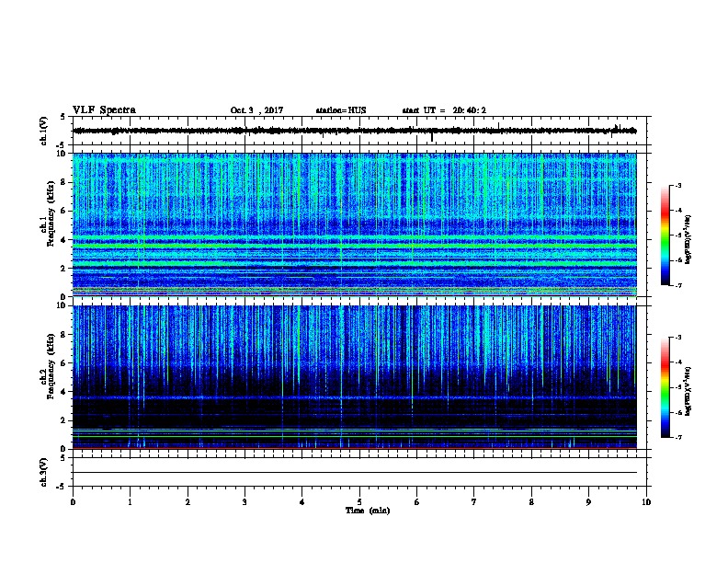Click the "10" label ending the time axis
Screen dimensions: 728x563
coord(646,501)
